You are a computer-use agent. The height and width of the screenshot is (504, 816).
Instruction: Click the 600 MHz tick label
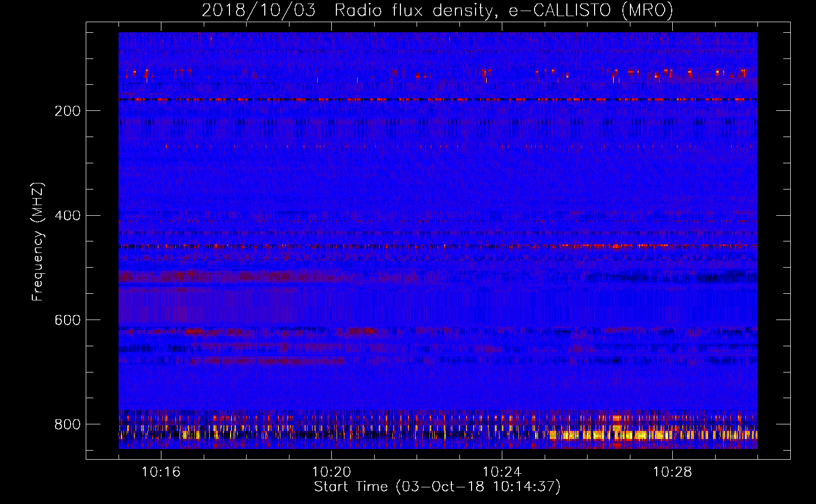click(68, 320)
